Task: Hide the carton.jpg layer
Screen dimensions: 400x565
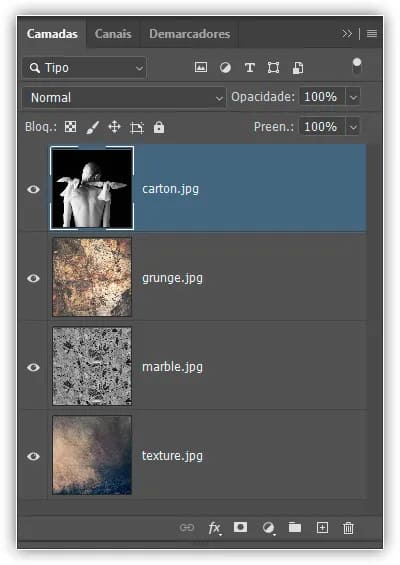Action: tap(34, 189)
